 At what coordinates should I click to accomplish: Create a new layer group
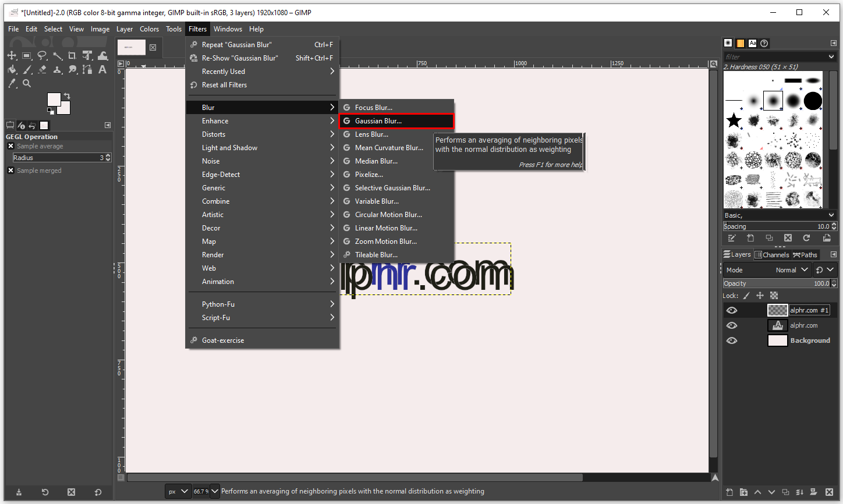pos(743,492)
